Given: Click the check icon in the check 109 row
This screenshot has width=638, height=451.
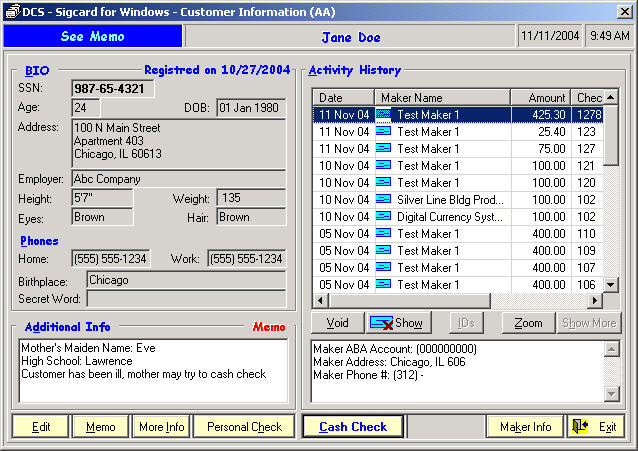Looking at the screenshot, I should (383, 250).
